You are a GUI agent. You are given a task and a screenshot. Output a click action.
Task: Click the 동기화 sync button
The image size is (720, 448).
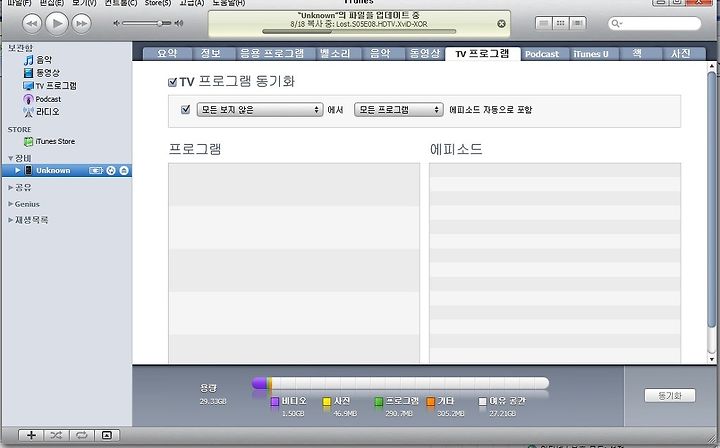click(x=669, y=395)
